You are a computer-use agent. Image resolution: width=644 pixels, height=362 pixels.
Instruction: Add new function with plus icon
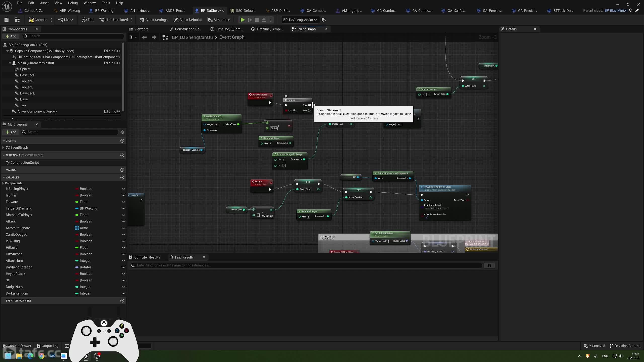pyautogui.click(x=122, y=155)
